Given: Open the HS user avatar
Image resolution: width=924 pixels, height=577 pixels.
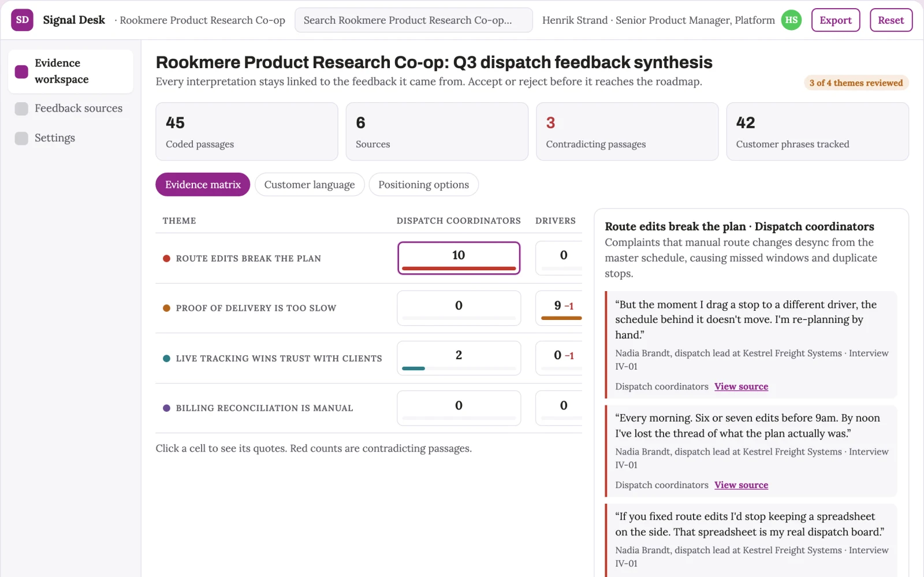Looking at the screenshot, I should 791,20.
